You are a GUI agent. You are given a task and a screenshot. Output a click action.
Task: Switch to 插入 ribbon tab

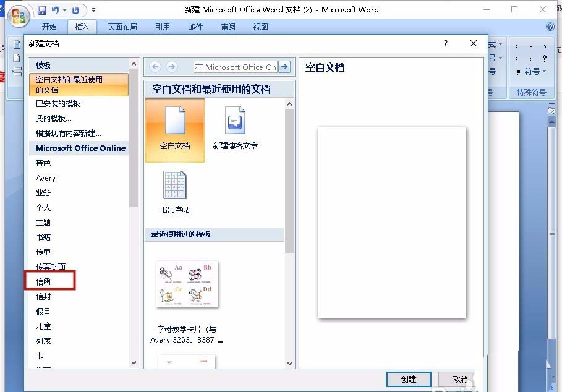click(82, 27)
